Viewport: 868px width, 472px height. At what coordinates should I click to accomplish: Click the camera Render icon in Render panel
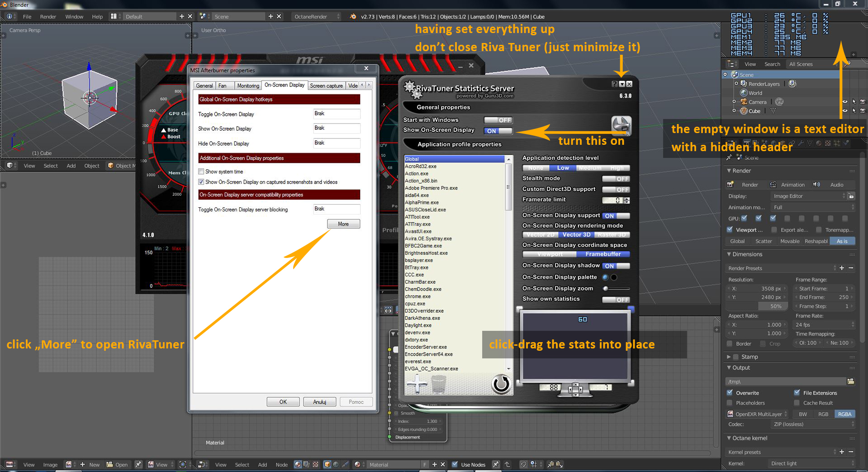730,185
